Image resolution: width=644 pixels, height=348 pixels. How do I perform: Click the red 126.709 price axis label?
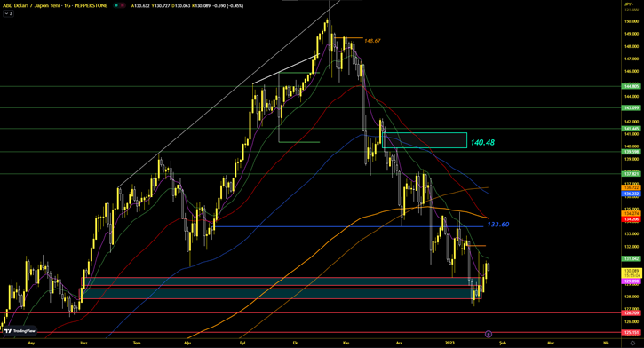[632, 312]
